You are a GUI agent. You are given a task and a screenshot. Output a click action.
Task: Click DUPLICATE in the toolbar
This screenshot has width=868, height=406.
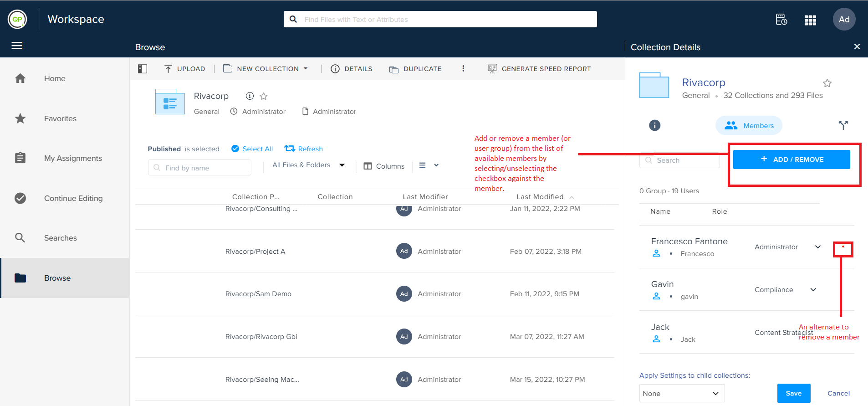click(x=415, y=69)
